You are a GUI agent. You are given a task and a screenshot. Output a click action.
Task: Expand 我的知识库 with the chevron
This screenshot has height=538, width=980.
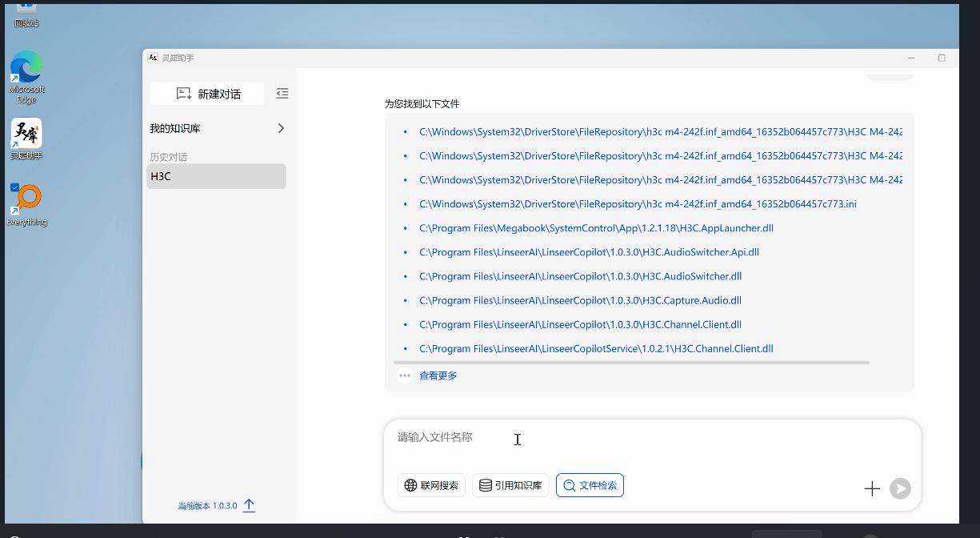281,128
